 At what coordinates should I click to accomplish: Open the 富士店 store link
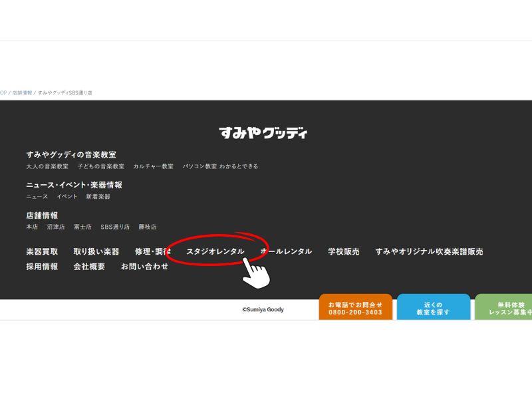click(82, 227)
